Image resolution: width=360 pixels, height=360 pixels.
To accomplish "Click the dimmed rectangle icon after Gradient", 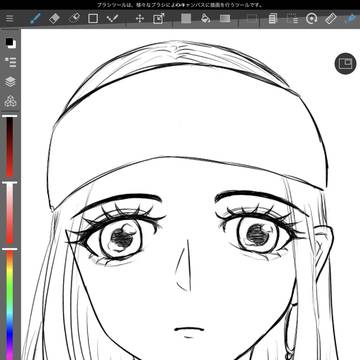I will pos(252,19).
